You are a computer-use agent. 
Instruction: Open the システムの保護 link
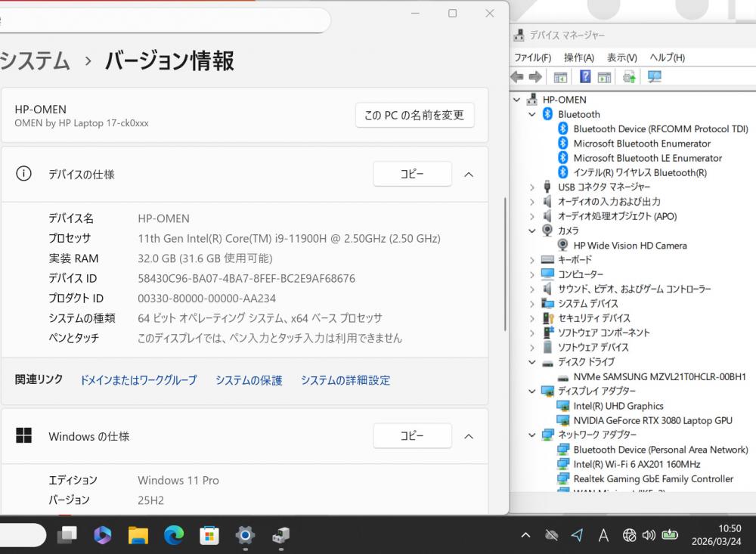(249, 380)
